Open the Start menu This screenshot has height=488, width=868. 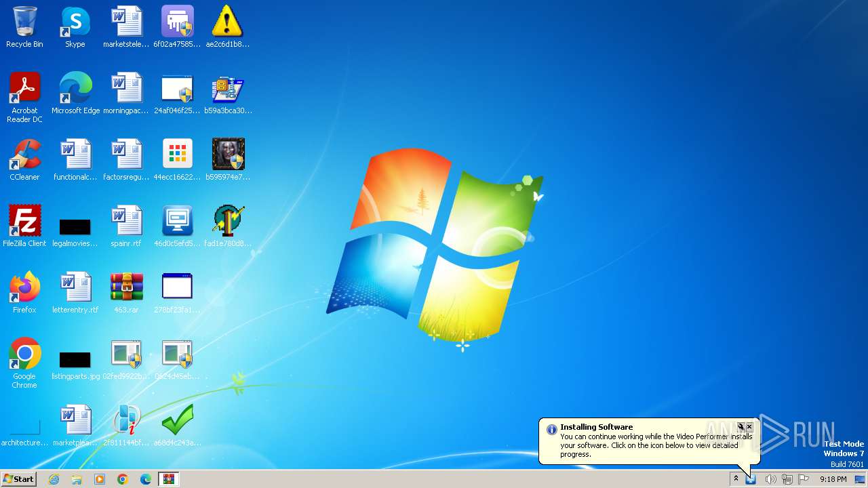[18, 479]
